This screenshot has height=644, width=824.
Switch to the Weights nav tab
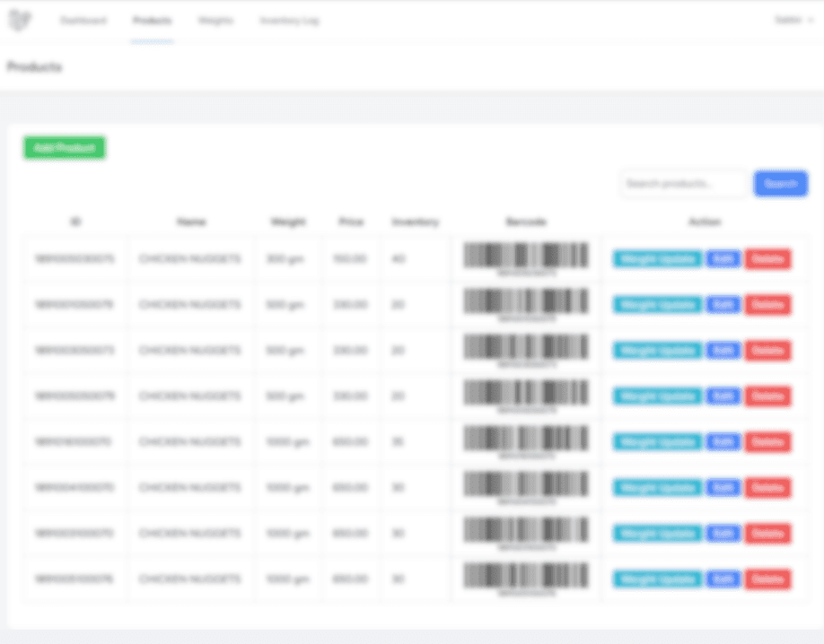tap(215, 21)
